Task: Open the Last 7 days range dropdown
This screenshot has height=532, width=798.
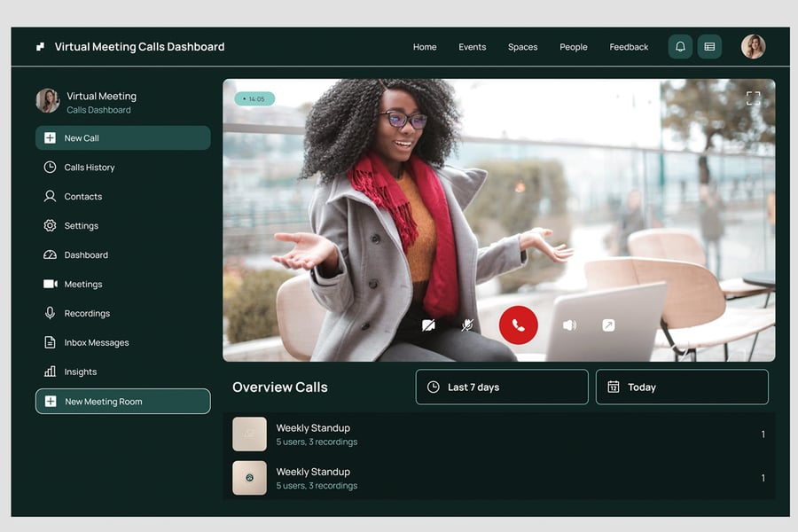Action: coord(501,387)
